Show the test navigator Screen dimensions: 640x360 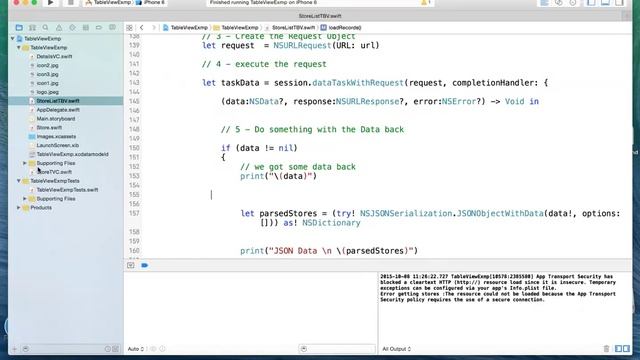(72, 28)
